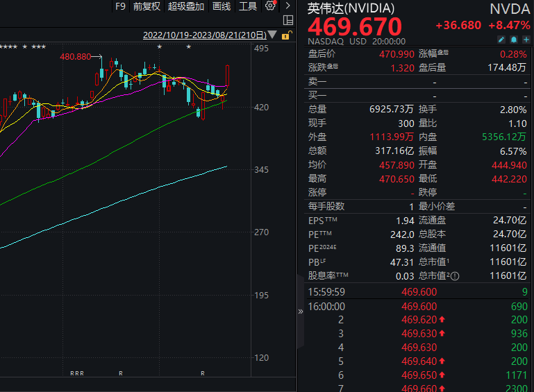Add NVDA to watchlist plus icon
Screen dimensions: 534x392
(526, 40)
